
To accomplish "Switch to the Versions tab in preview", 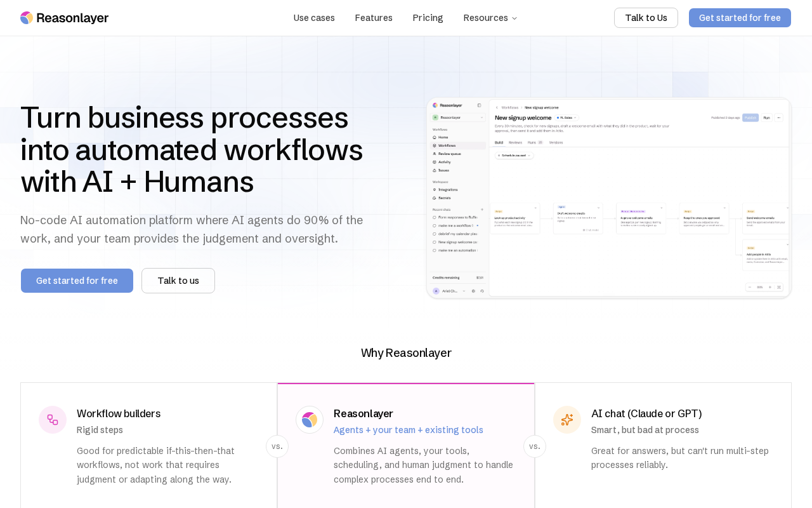I will [x=556, y=142].
